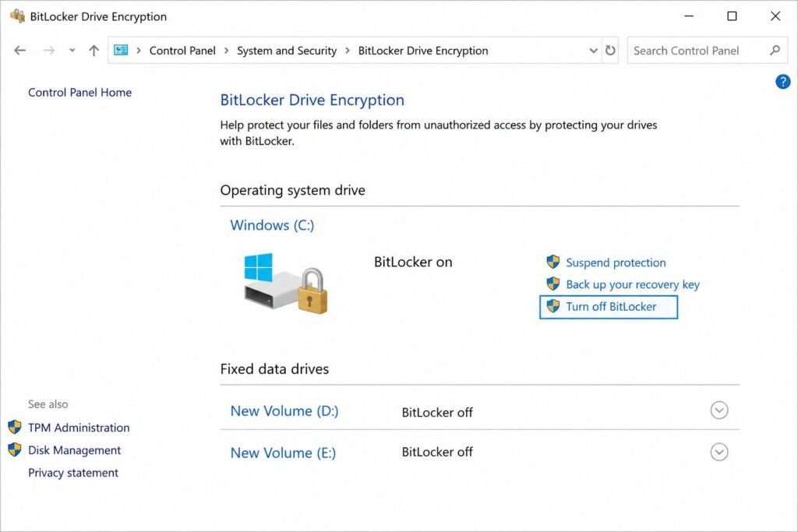Expand address bar history dropdown

pyautogui.click(x=593, y=51)
